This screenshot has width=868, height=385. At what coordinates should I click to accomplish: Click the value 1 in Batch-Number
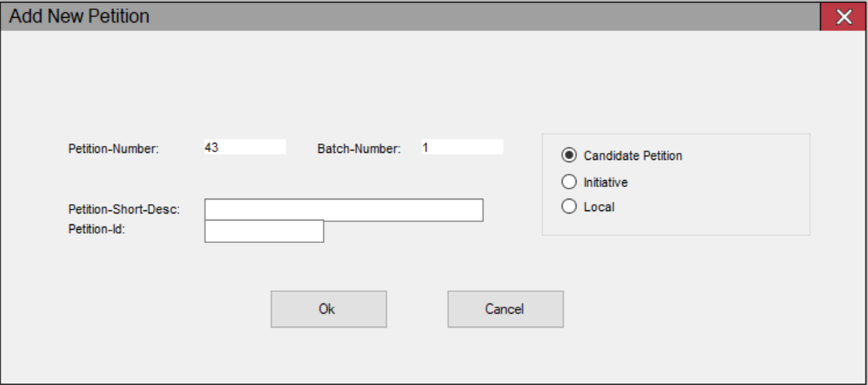tap(425, 147)
